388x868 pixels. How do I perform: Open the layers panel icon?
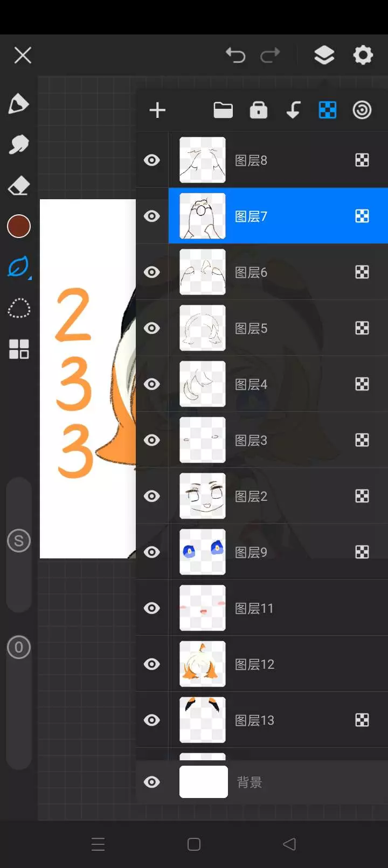click(324, 55)
